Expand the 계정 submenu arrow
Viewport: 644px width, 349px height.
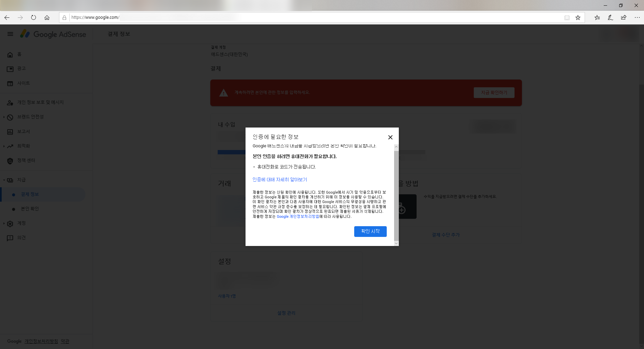tap(4, 223)
